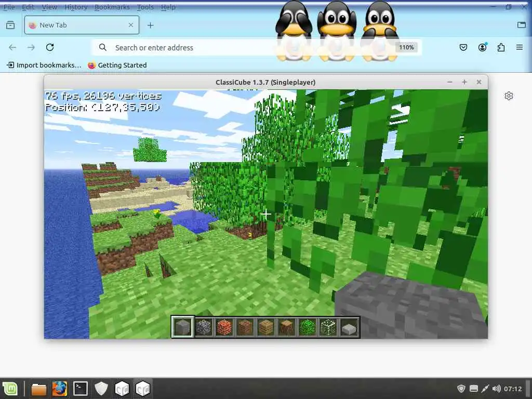Maximize the ClassiCube window
Viewport: 532px width, 399px height.
464,82
